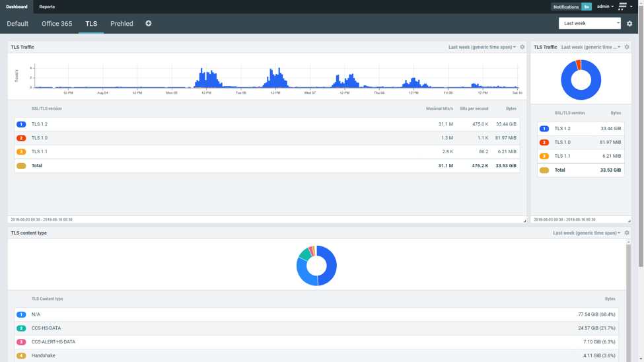Viewport: 644px width, 362px height.
Task: Open settings gear of TLS content type widget
Action: (627, 233)
